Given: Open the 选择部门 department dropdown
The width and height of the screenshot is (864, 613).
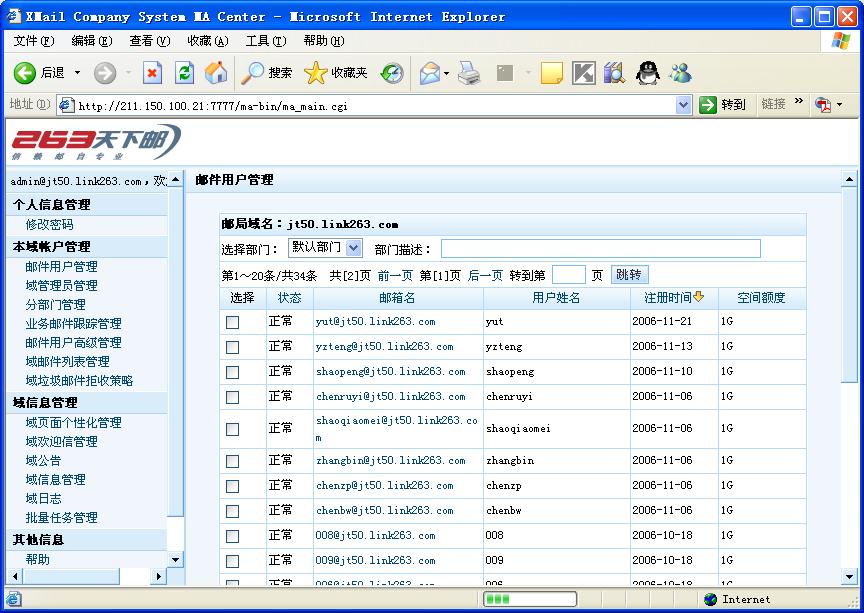Looking at the screenshot, I should tap(325, 248).
